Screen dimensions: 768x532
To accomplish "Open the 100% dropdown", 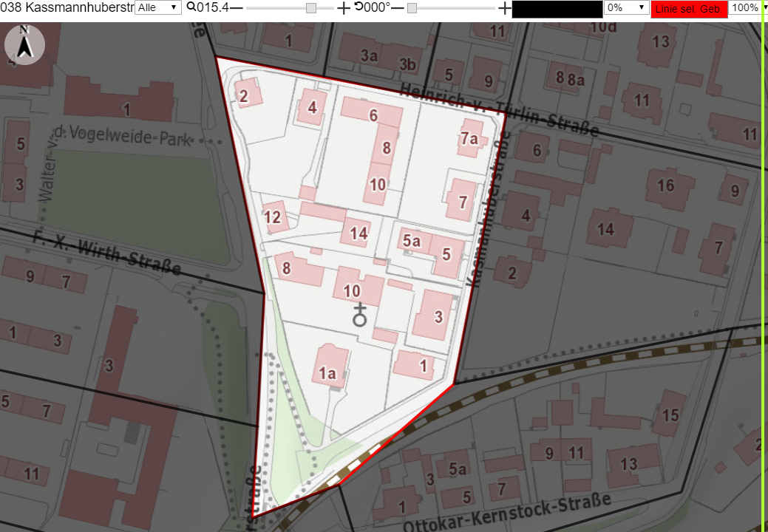I will 748,7.
